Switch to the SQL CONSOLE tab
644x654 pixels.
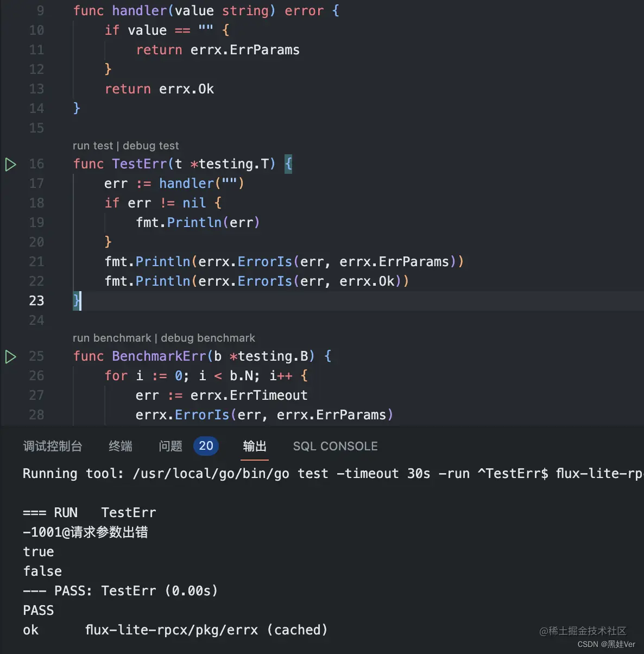336,446
